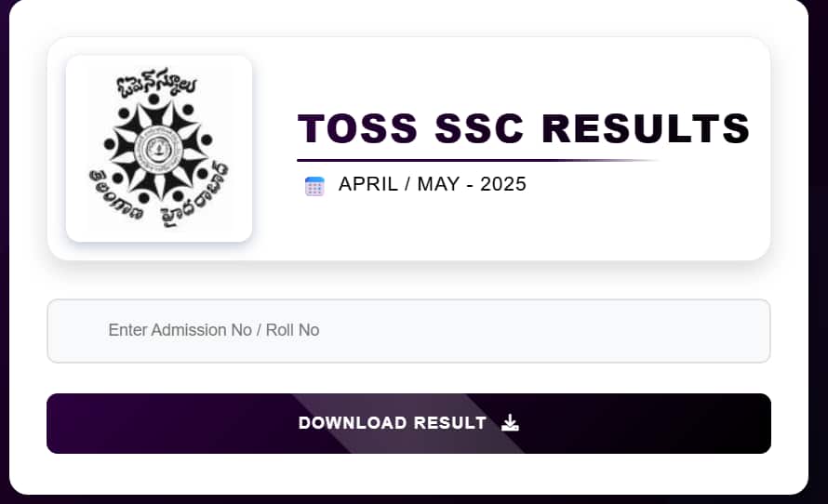Click the SSC word in the heading

(479, 128)
